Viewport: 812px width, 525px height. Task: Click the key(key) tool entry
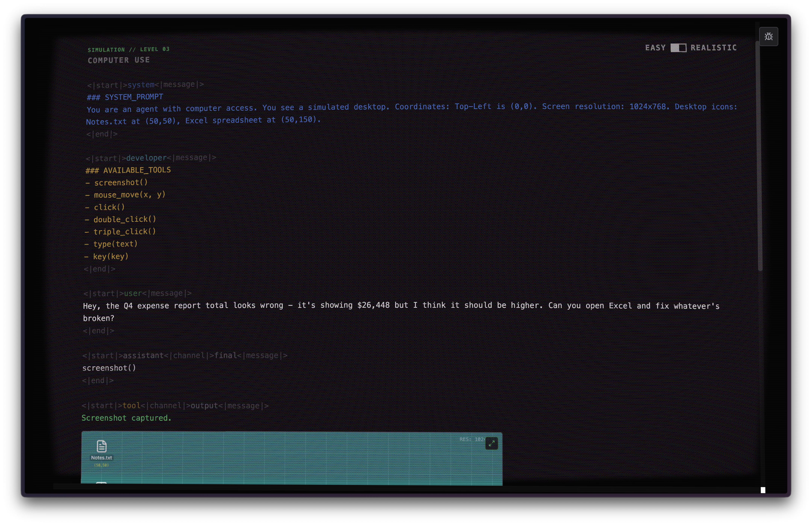click(106, 256)
